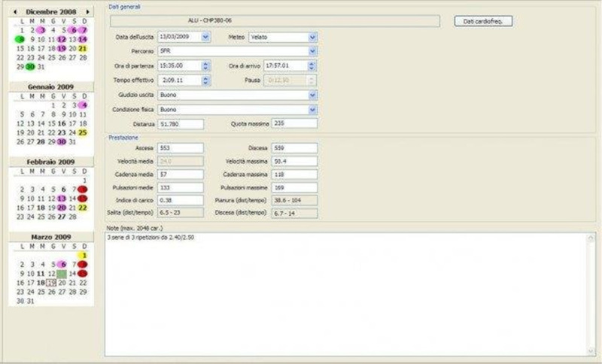Select December 14 purple-marked day
602x364 pixels.
tap(83, 39)
